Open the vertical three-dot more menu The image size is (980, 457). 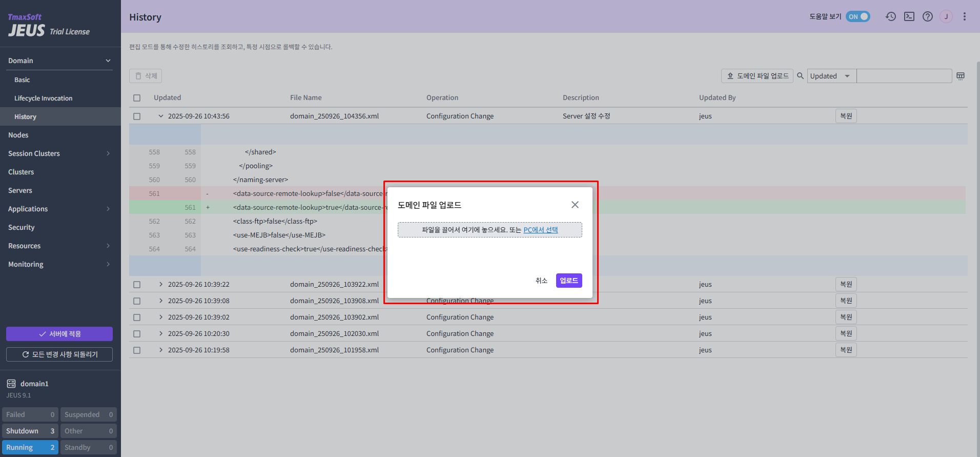(x=965, y=16)
